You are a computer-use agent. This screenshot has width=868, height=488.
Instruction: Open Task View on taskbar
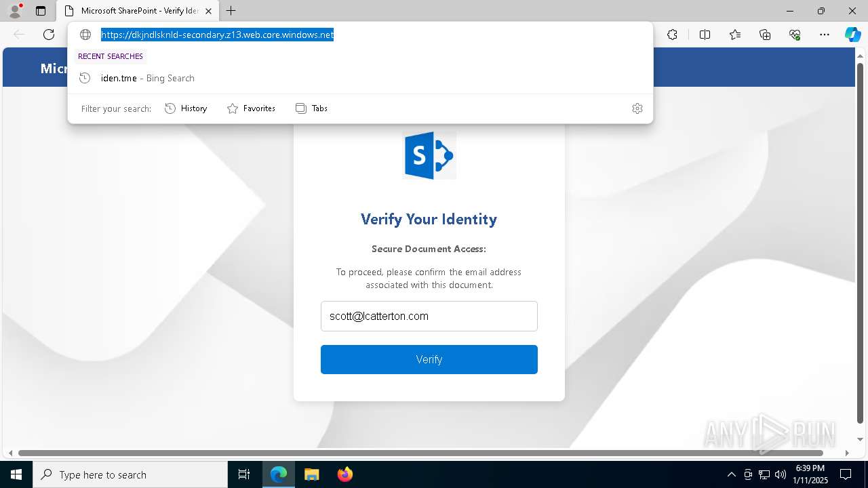[244, 474]
